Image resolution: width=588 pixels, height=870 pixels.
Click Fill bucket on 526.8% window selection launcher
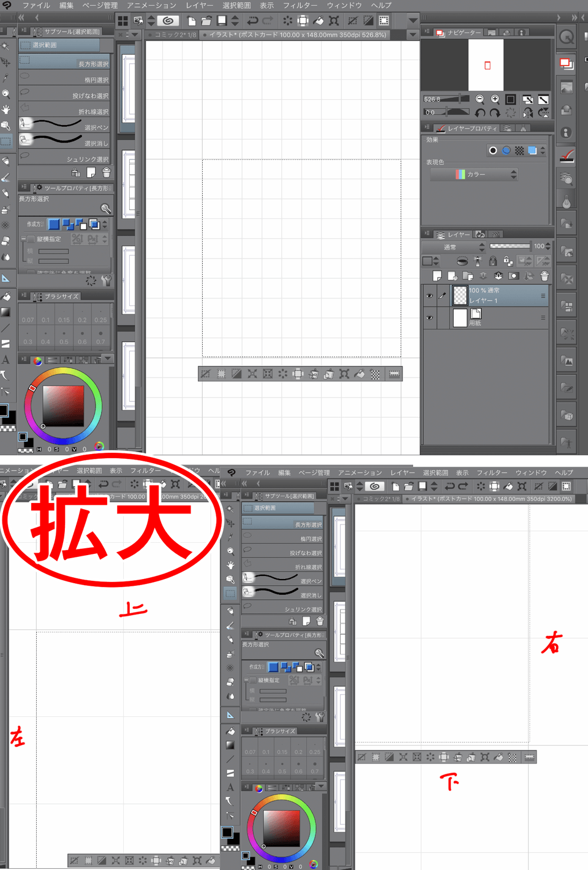360,374
